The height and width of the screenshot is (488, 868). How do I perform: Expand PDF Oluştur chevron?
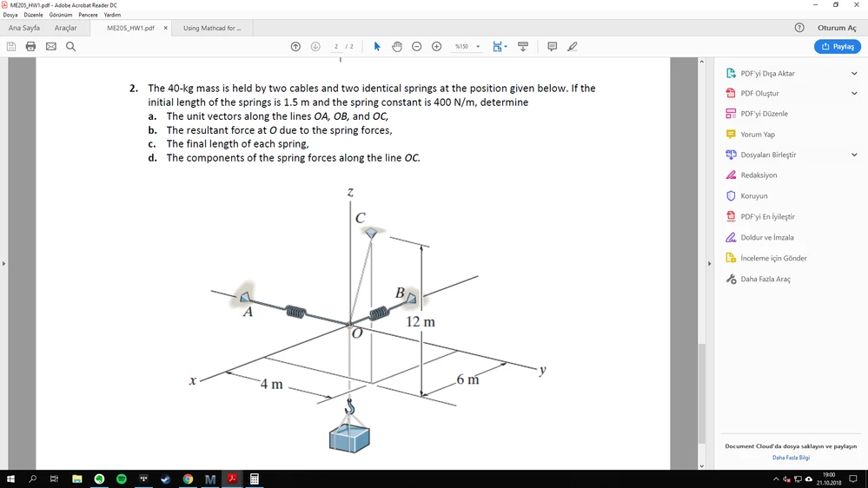854,93
